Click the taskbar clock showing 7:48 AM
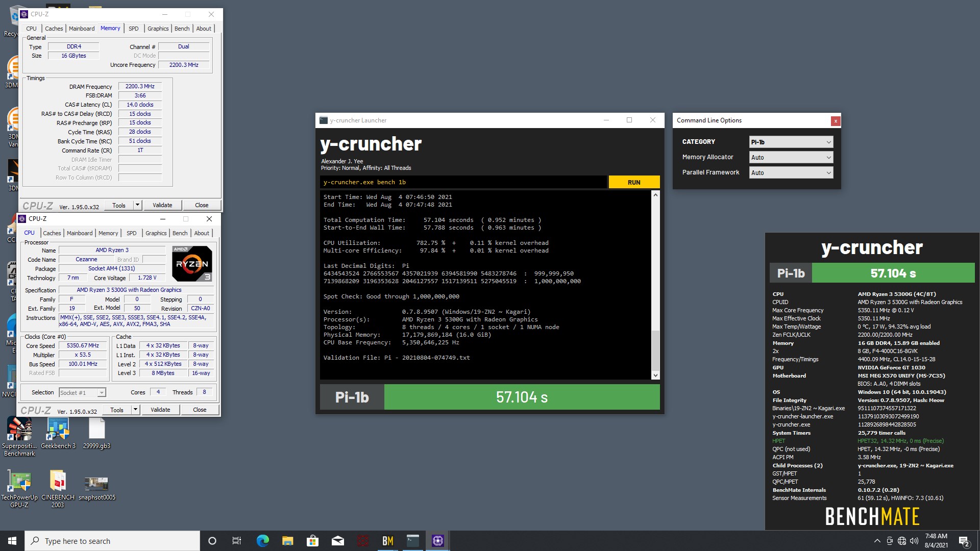This screenshot has height=551, width=980. click(936, 541)
